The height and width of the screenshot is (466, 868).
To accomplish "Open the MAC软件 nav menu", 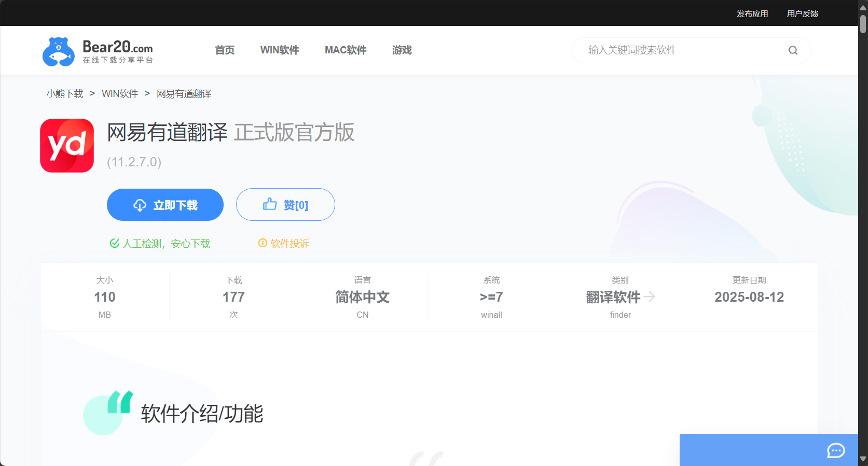I will (346, 50).
